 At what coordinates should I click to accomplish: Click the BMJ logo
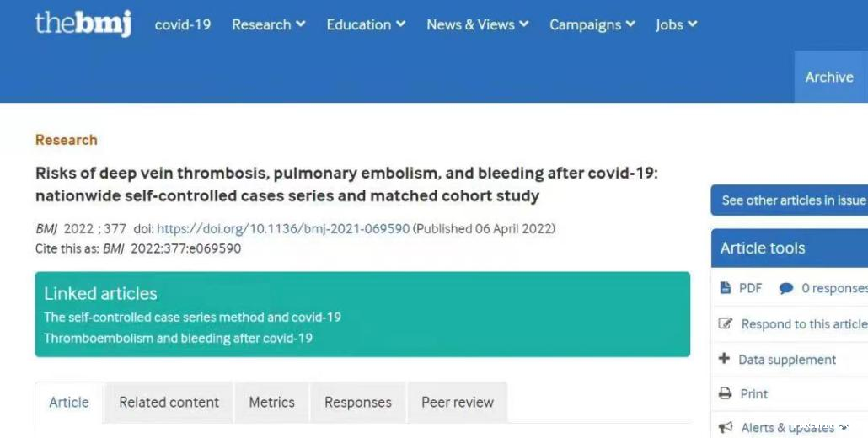tap(83, 24)
